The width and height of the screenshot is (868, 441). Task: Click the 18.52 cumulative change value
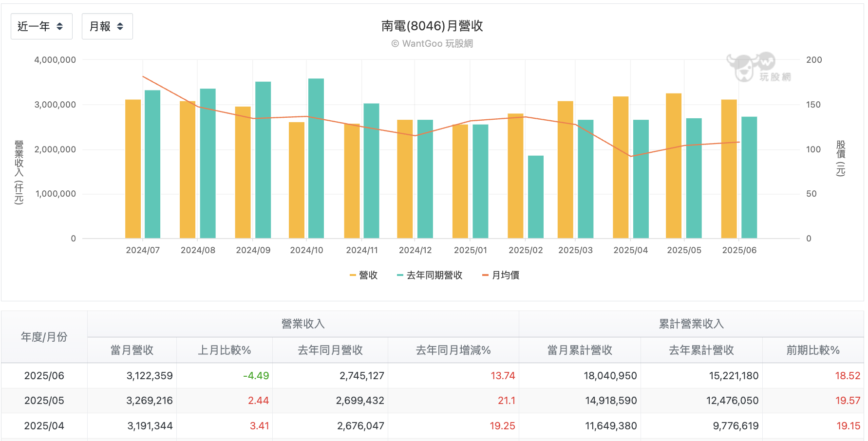click(848, 376)
